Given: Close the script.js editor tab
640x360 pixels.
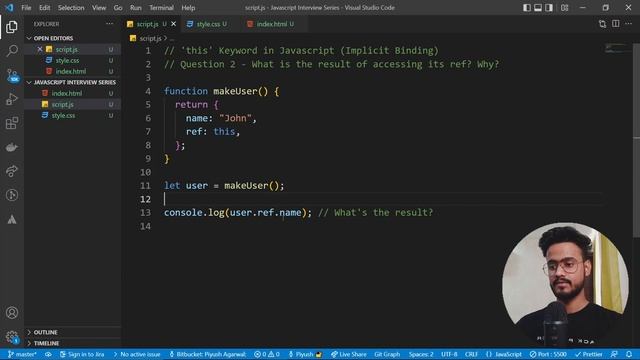Looking at the screenshot, I should point(173,24).
